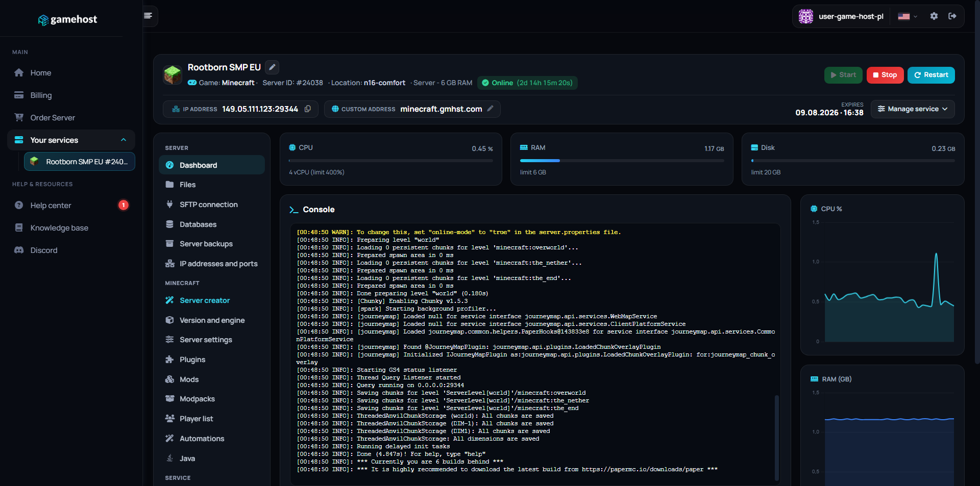Viewport: 980px width, 486px height.
Task: Click the logout arrow icon
Action: coord(952,16)
